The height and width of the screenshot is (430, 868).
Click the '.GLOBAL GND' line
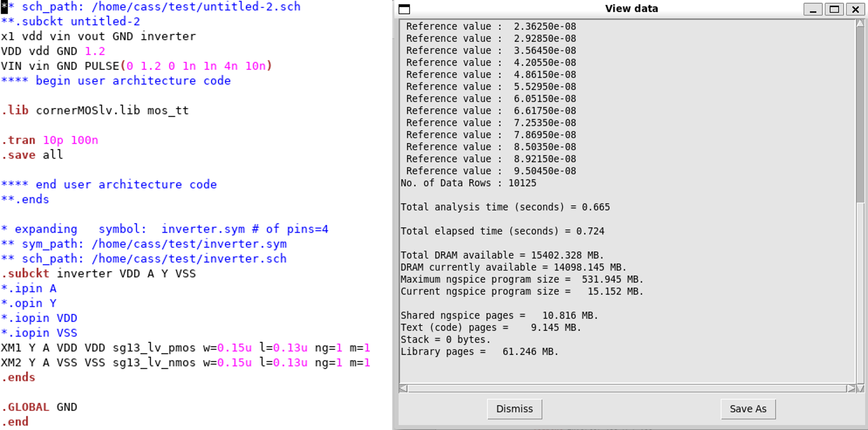(39, 407)
